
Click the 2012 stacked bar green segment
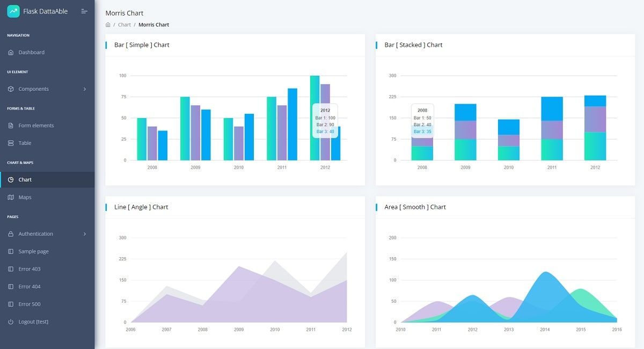click(595, 146)
